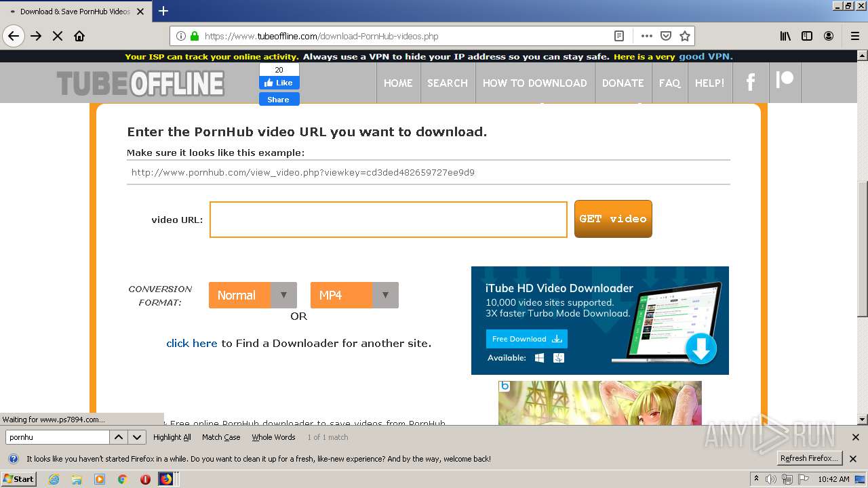Find next match arrow
The height and width of the screenshot is (488, 868).
pos(137,437)
